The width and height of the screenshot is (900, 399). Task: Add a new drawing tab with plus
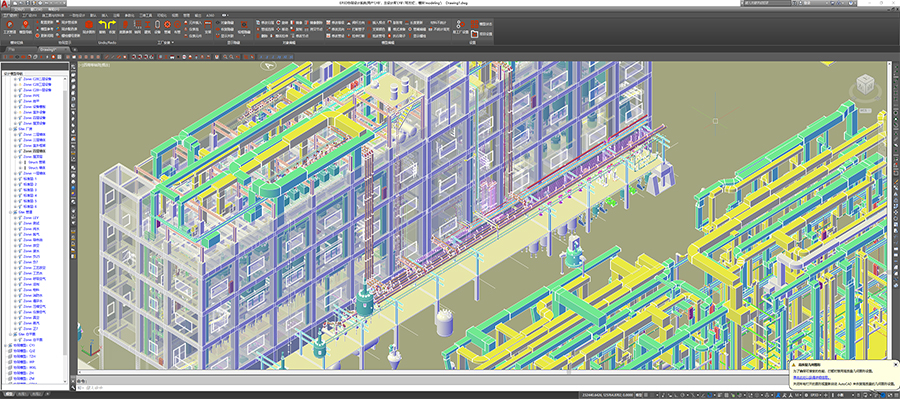[x=75, y=49]
